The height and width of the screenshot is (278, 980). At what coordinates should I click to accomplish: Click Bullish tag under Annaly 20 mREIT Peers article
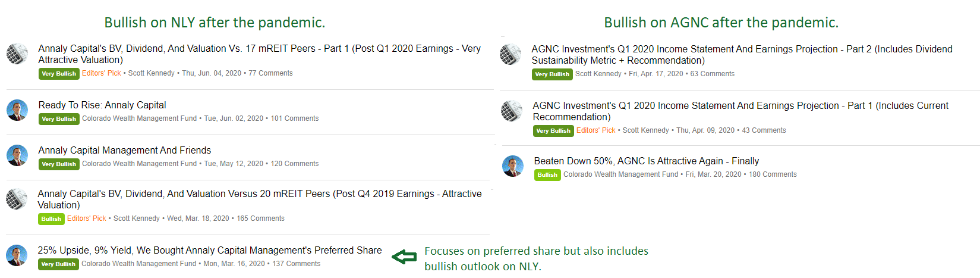[x=51, y=219]
